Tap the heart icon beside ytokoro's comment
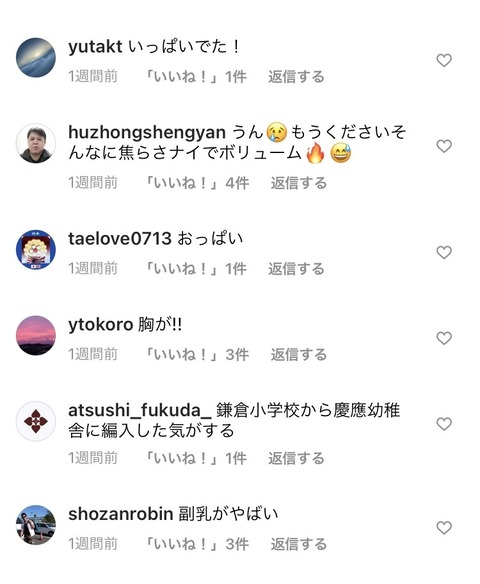Screen dimensions: 480x584 pos(444,338)
